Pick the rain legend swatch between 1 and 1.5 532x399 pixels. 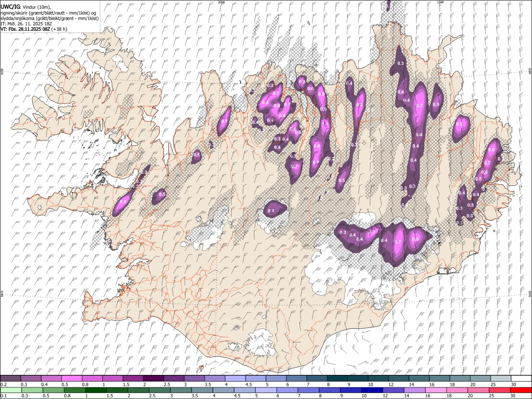pos(96,390)
